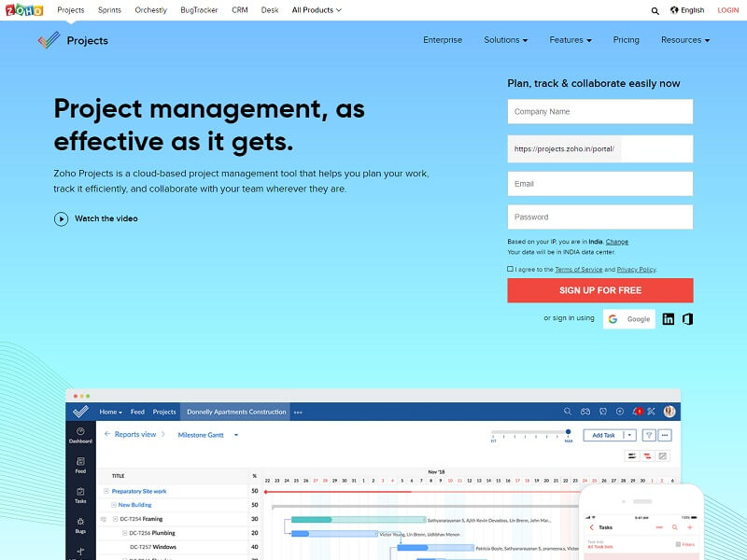Open the site search magnifier icon

pos(655,10)
